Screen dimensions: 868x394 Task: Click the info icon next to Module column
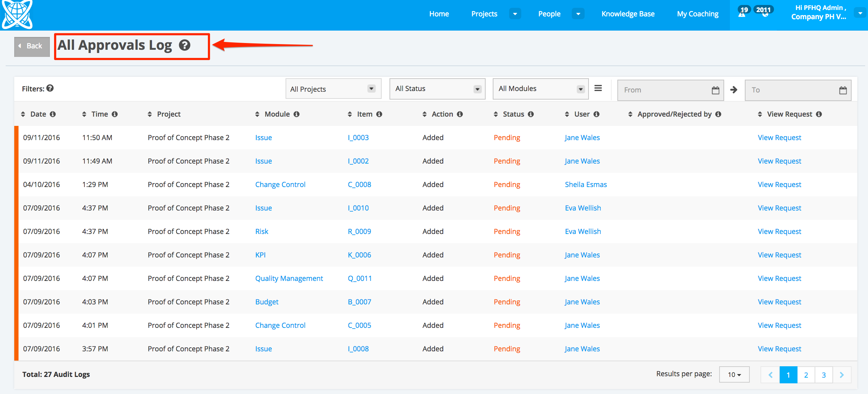(297, 114)
